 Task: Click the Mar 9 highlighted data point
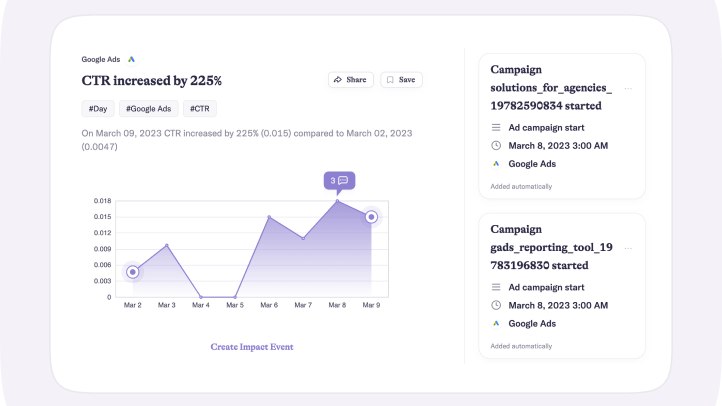click(371, 217)
